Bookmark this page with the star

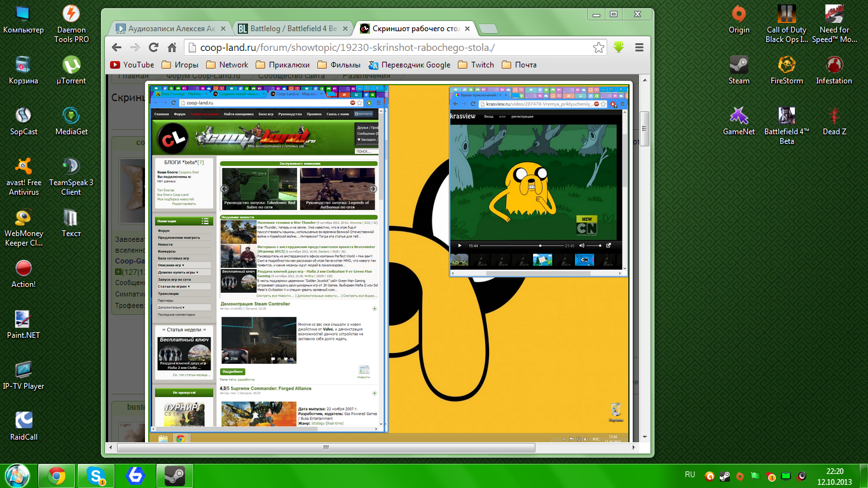coord(598,48)
